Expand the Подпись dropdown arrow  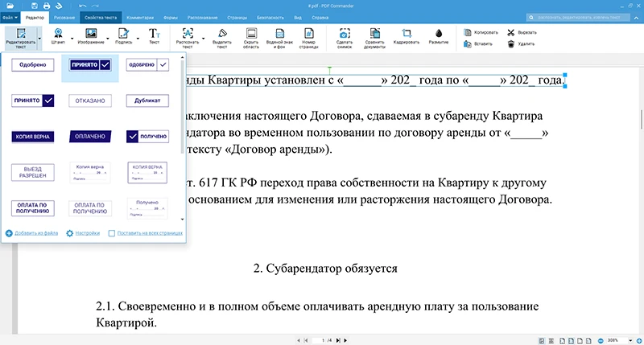coord(138,39)
